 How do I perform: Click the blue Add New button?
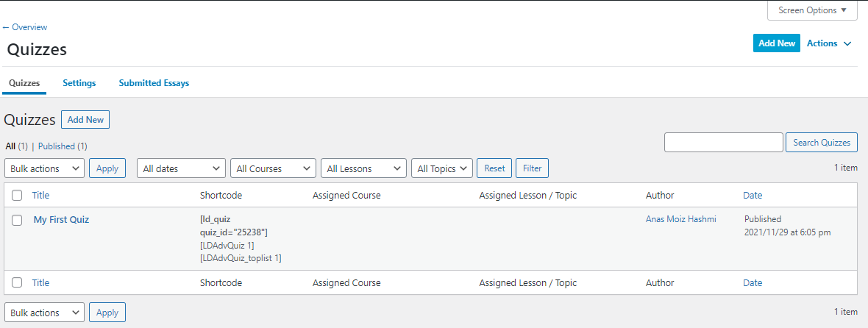(x=777, y=43)
